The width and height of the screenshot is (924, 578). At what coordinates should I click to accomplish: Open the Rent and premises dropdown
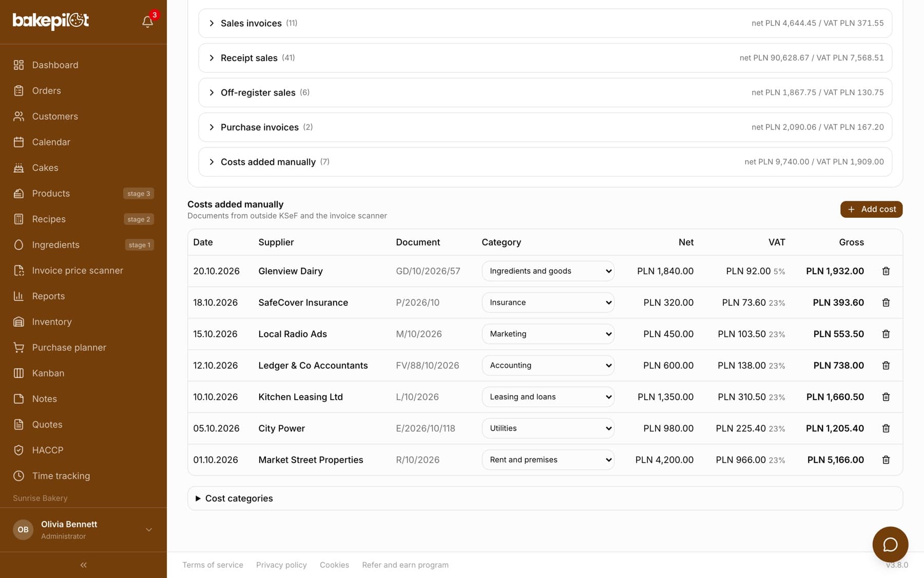pos(548,460)
